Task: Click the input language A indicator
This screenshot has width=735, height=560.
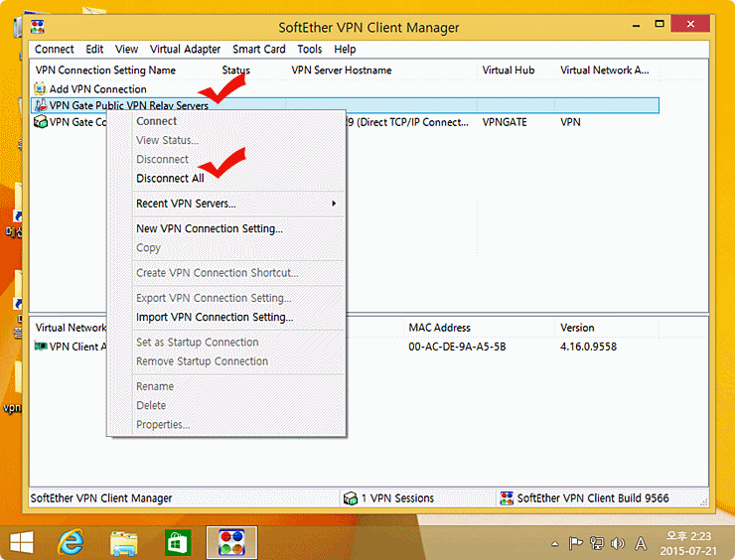Action: (x=641, y=543)
